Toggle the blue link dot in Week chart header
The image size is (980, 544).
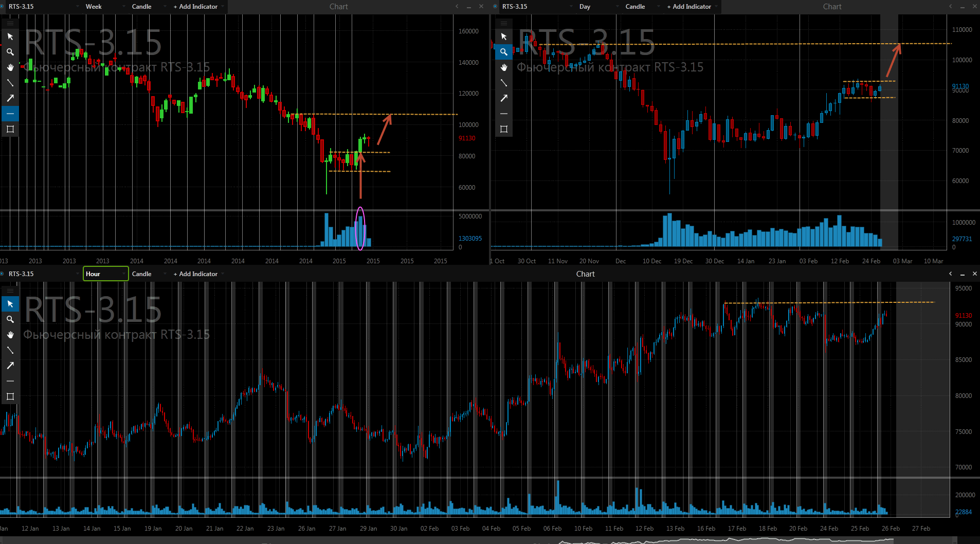coord(2,7)
